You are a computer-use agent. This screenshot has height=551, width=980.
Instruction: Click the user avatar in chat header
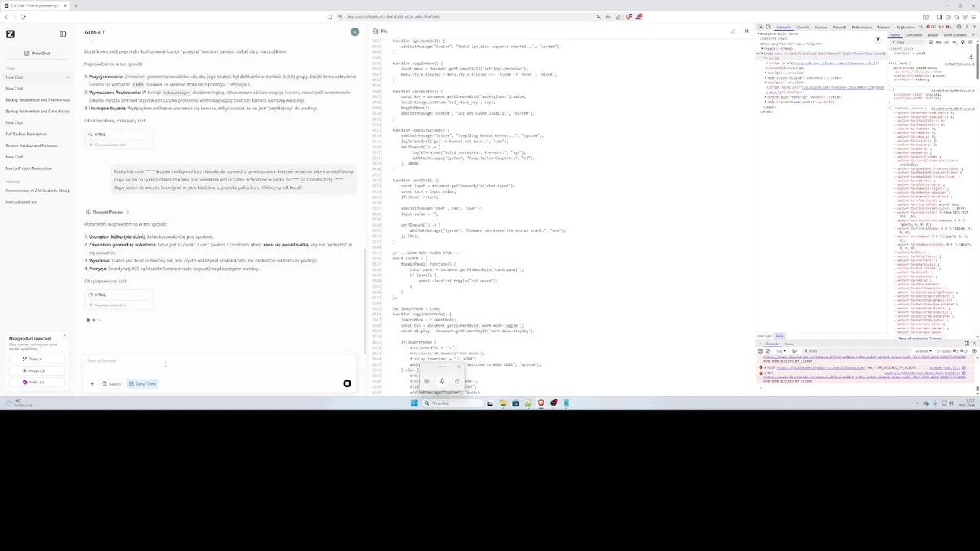pos(354,32)
